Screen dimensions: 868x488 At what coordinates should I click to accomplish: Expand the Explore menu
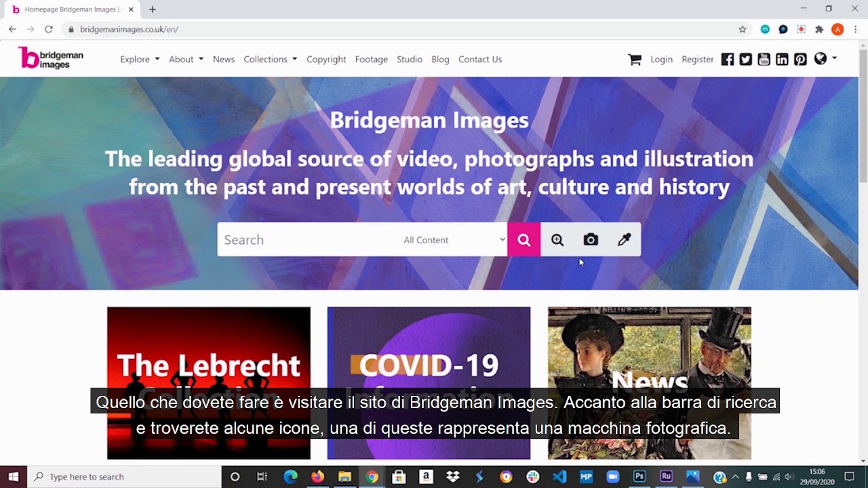point(140,59)
